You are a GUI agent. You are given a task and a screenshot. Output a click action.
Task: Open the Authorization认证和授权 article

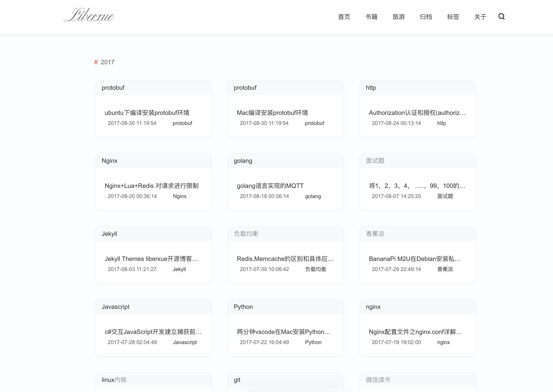pyautogui.click(x=417, y=113)
